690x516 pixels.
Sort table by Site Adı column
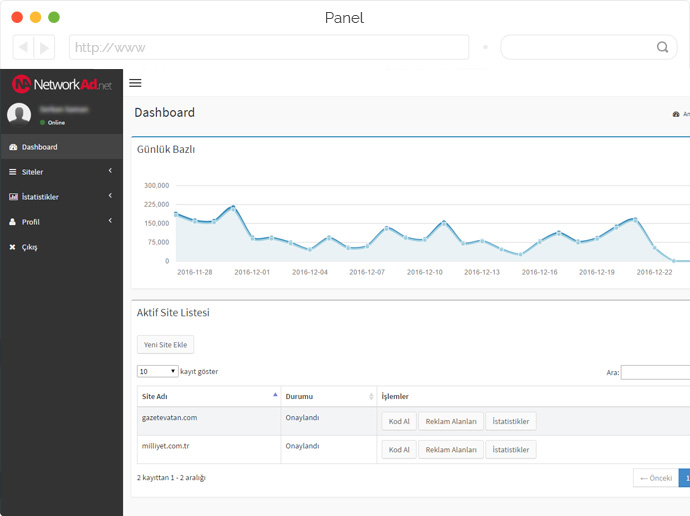[x=209, y=396]
